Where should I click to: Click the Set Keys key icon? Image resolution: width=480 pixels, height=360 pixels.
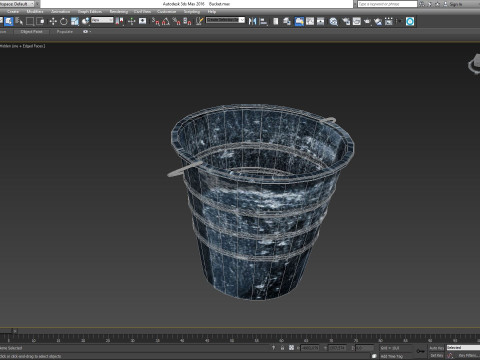420,351
